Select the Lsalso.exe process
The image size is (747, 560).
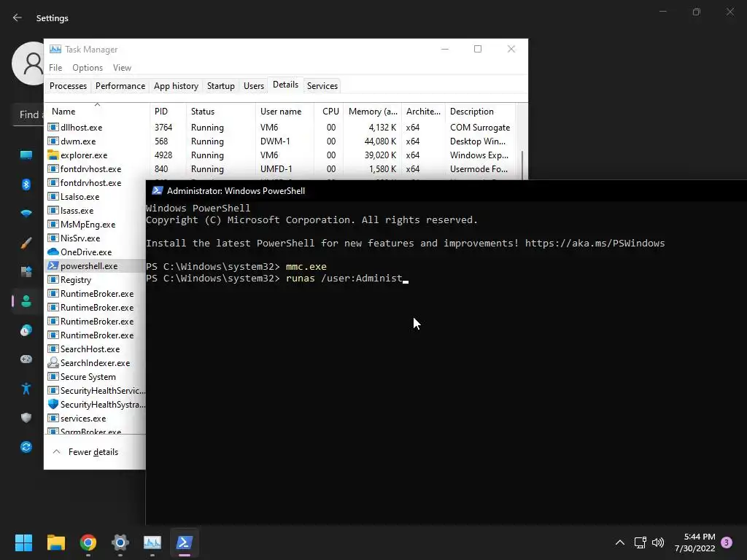coord(96,197)
